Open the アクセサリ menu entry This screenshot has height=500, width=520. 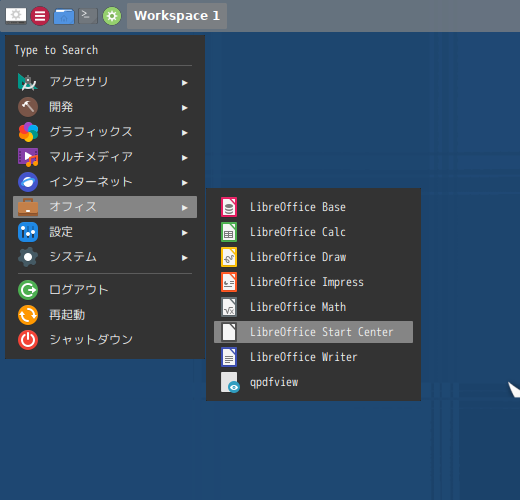point(105,82)
